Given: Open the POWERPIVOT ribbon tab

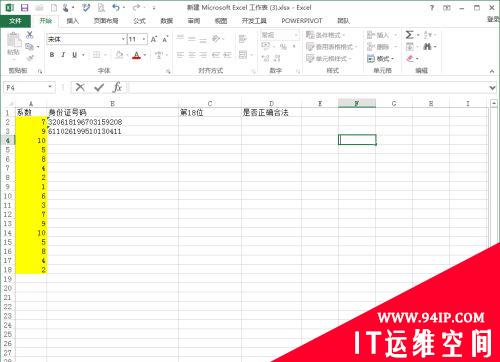Looking at the screenshot, I should (302, 21).
